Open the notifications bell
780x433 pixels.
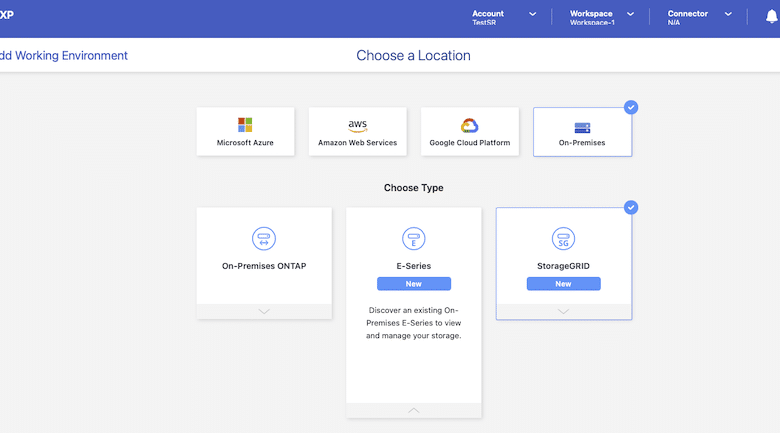pos(772,17)
